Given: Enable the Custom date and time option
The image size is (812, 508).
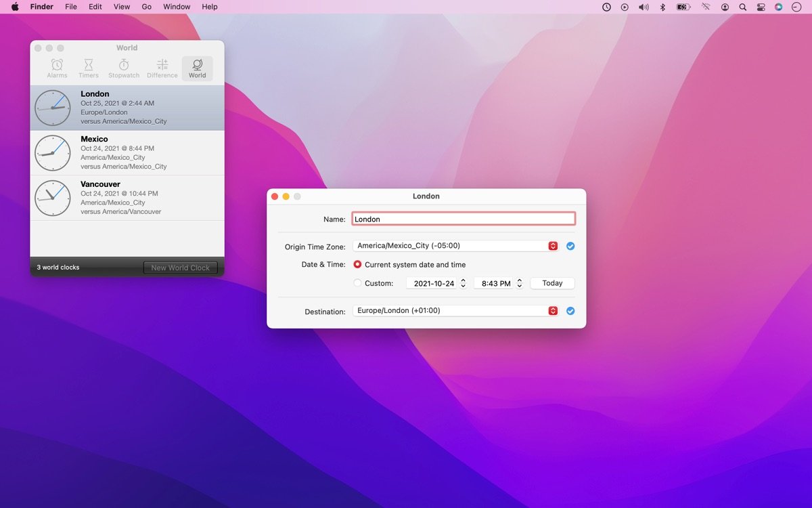Looking at the screenshot, I should [x=357, y=283].
